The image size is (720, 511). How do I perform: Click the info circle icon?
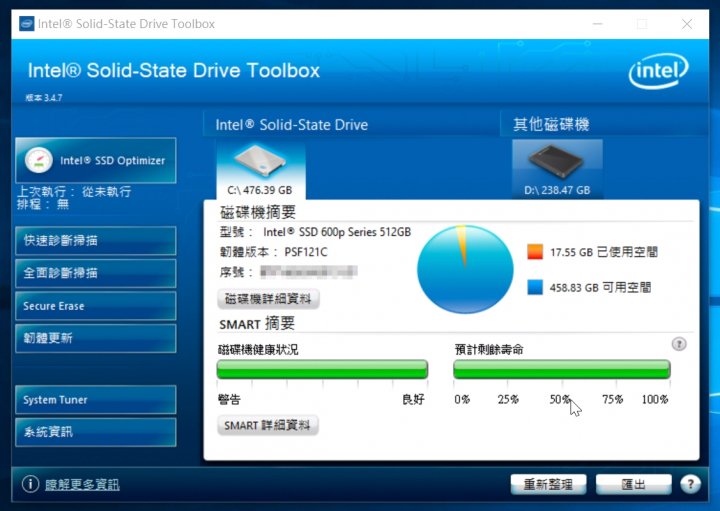(x=30, y=484)
